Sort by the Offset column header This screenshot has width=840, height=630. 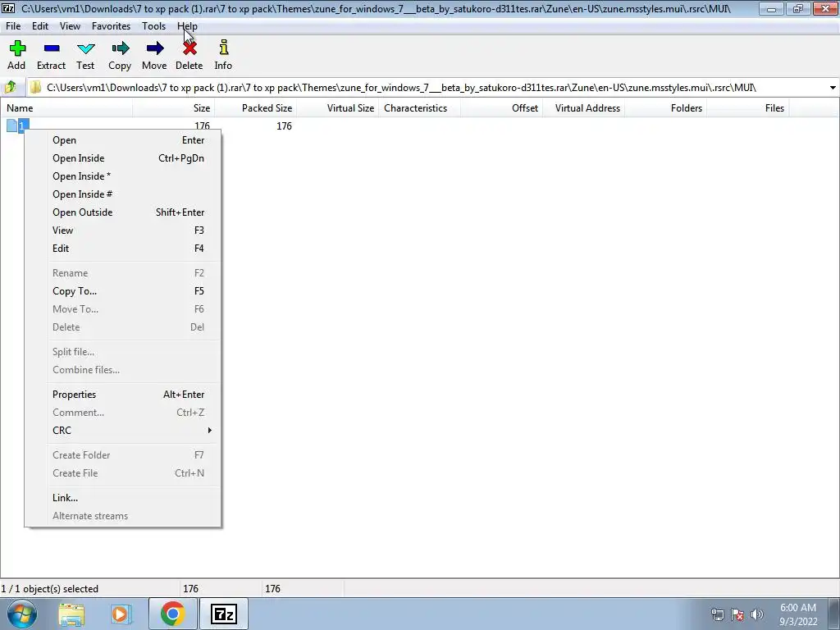point(501,107)
